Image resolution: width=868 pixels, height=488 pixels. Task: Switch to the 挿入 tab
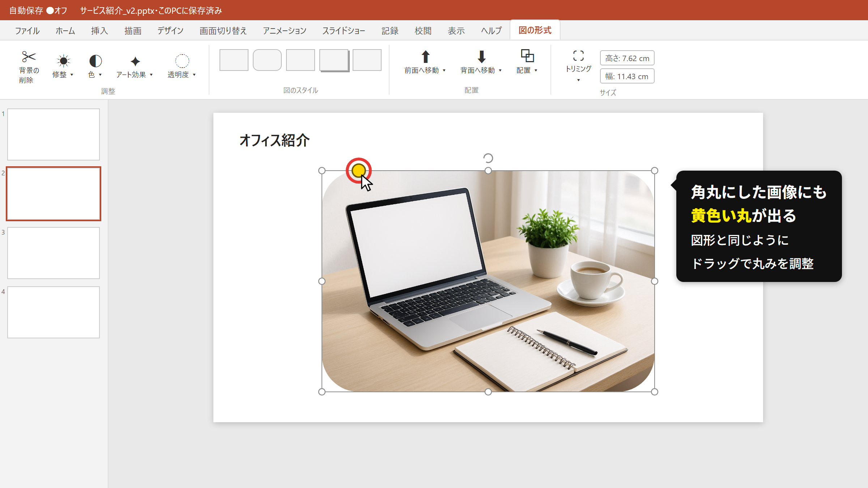coord(99,31)
